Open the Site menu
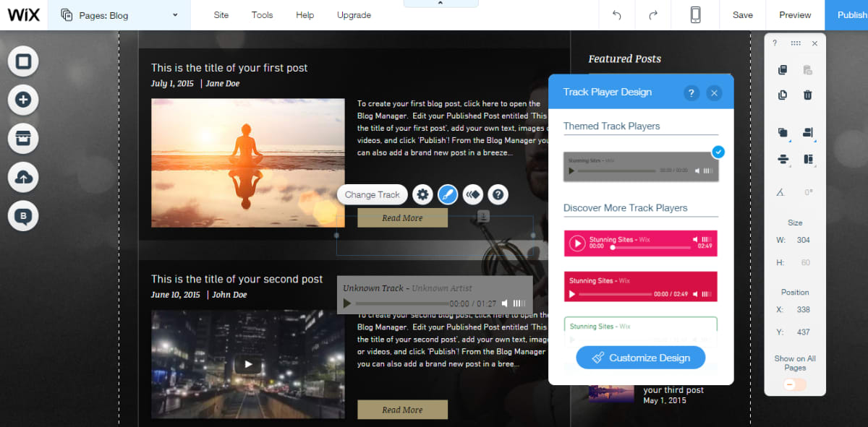868x427 pixels. point(221,14)
